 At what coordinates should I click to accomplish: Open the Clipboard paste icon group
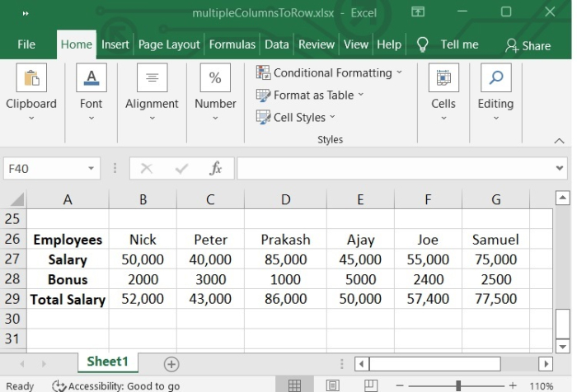pyautogui.click(x=31, y=77)
